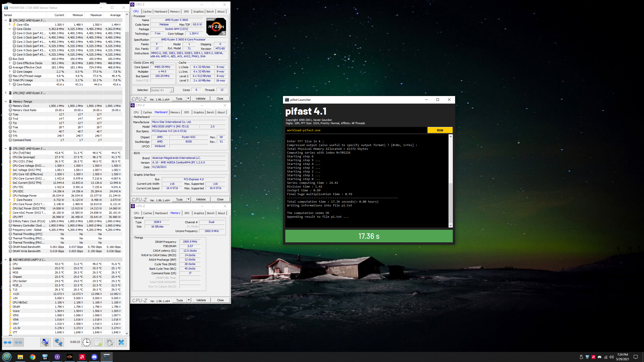This screenshot has height=362, width=644.
Task: Open Google Chrome from taskbar
Action: (x=33, y=357)
